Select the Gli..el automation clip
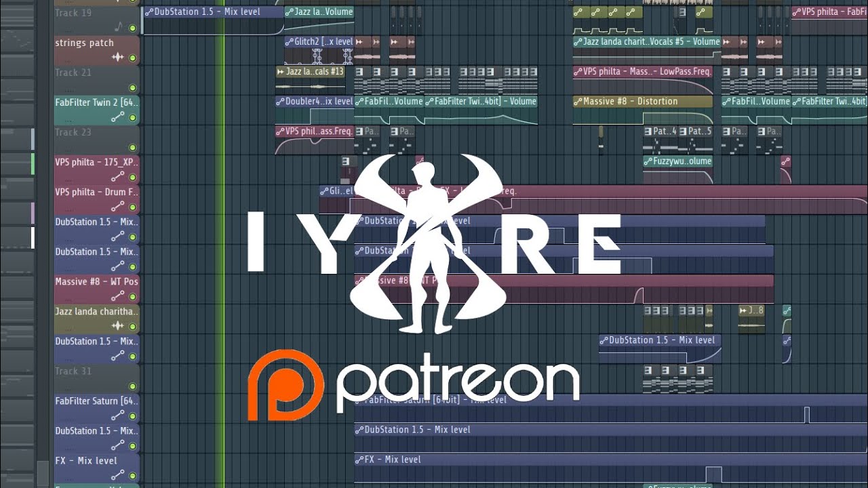The image size is (868, 488). click(336, 191)
